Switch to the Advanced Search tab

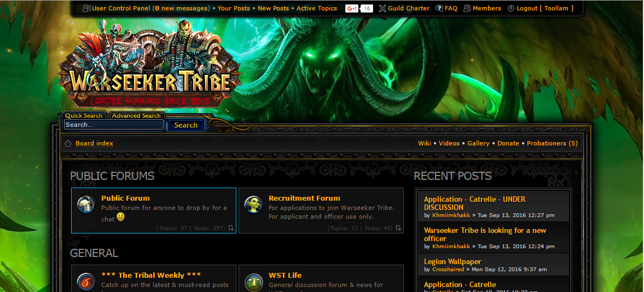[136, 115]
